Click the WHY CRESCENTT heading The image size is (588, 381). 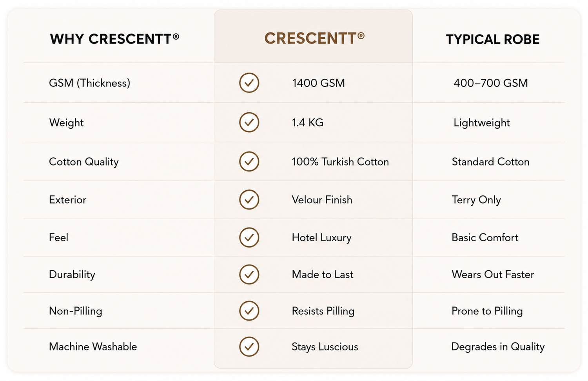[x=114, y=39]
